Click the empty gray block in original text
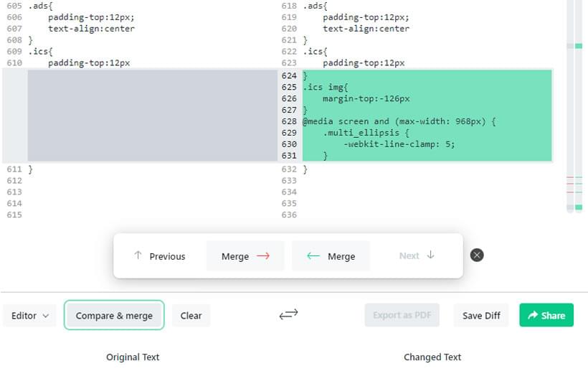The image size is (588, 371). pyautogui.click(x=152, y=116)
